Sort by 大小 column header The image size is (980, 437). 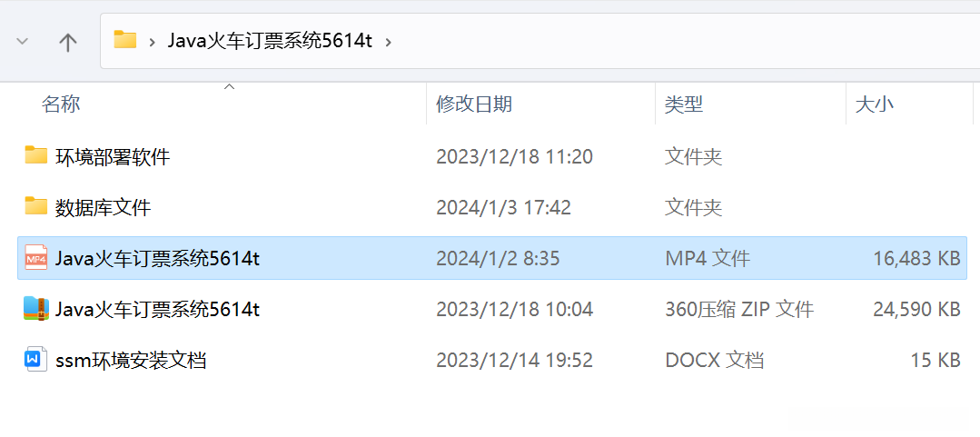click(875, 104)
